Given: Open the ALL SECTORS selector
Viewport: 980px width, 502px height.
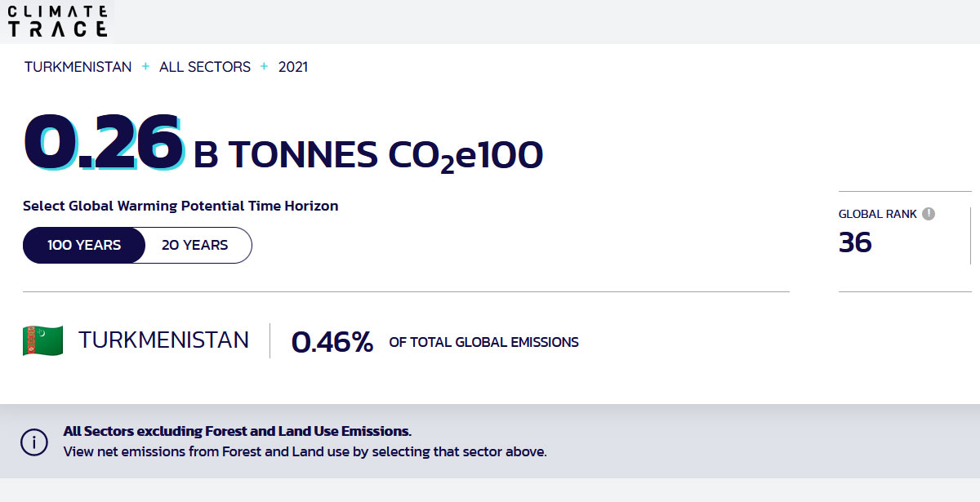Looking at the screenshot, I should [205, 67].
